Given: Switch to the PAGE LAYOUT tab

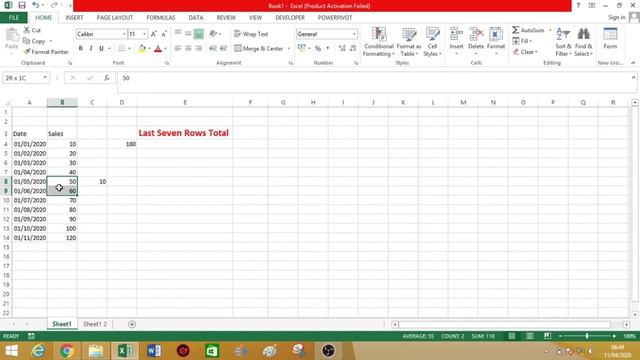Looking at the screenshot, I should [115, 18].
